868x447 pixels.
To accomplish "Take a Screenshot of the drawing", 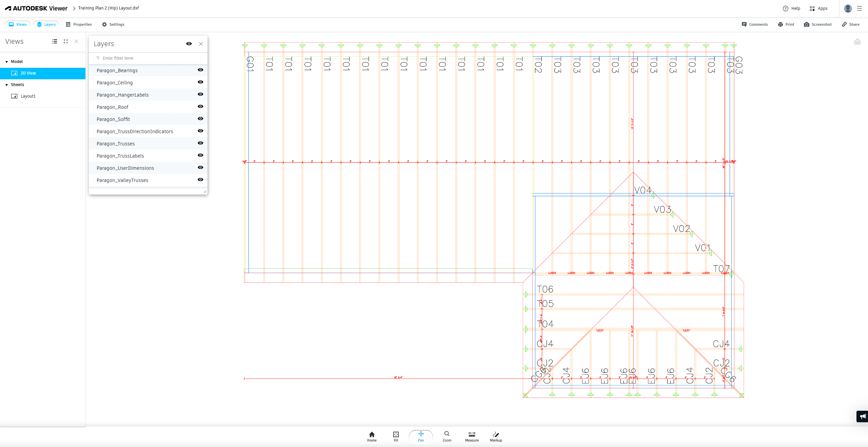I will pos(817,24).
